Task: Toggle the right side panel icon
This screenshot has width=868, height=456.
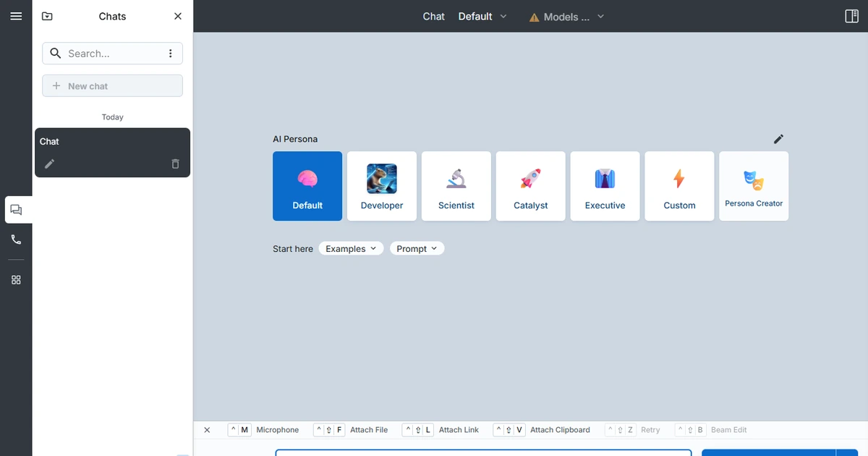Action: (851, 16)
